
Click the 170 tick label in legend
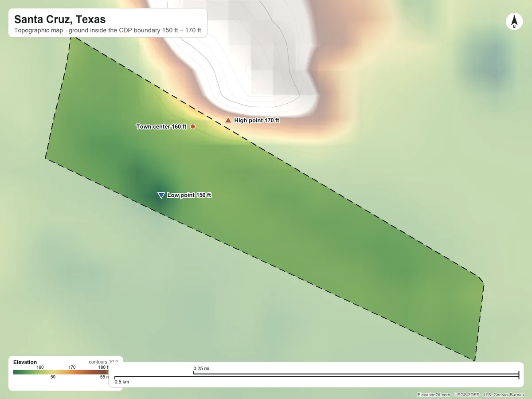(x=72, y=367)
